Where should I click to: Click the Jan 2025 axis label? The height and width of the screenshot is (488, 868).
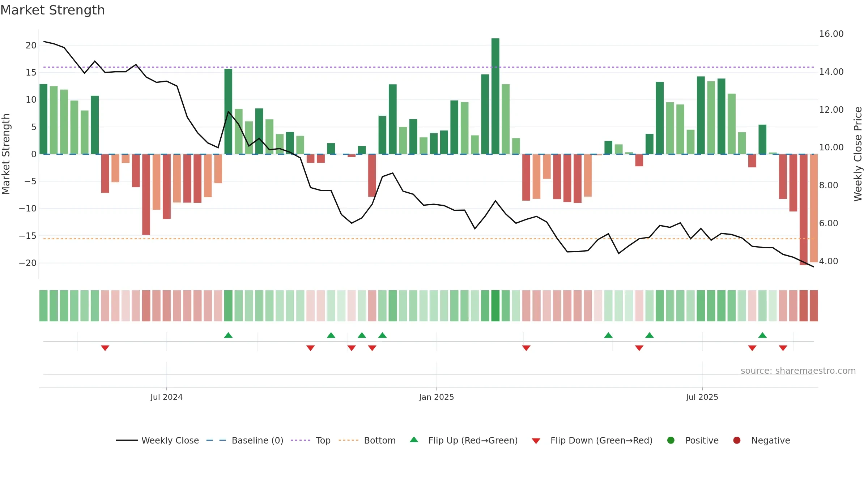(437, 397)
